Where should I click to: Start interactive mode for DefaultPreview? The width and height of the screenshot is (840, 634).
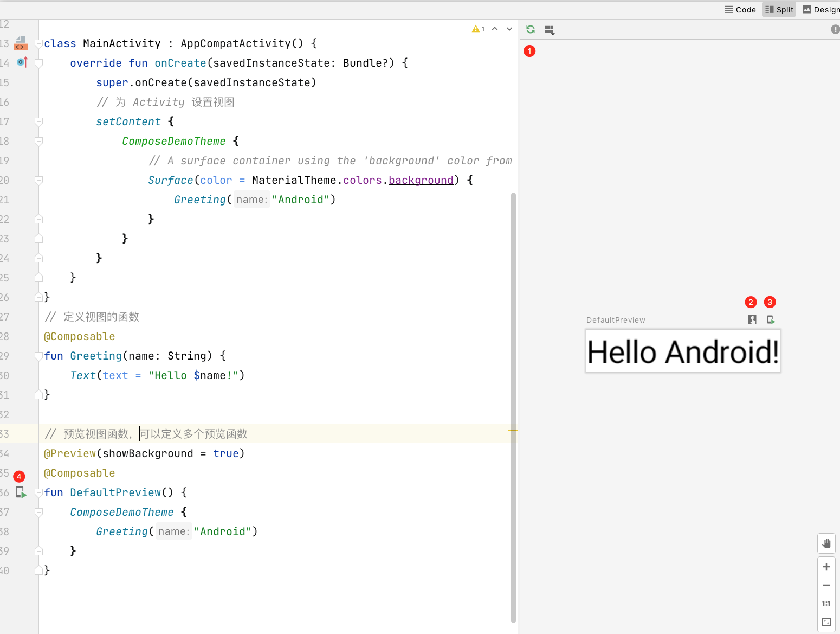752,319
